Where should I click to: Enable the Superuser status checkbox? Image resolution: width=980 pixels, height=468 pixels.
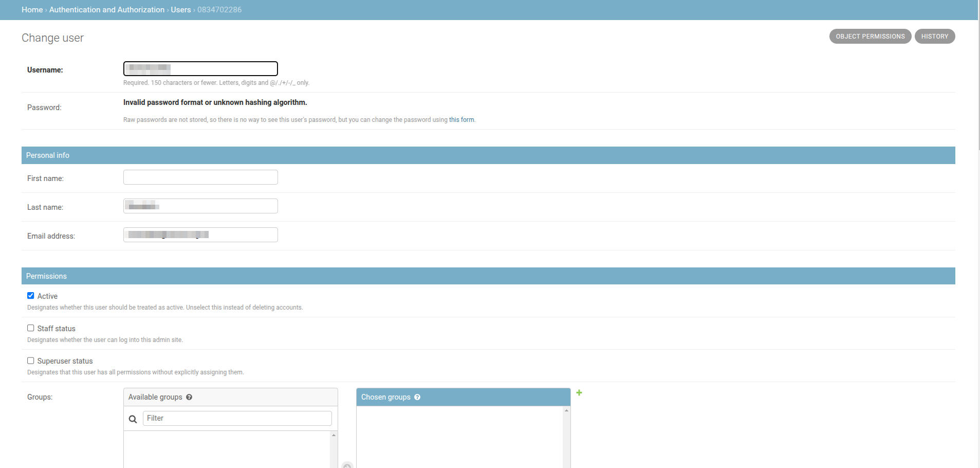click(x=31, y=361)
